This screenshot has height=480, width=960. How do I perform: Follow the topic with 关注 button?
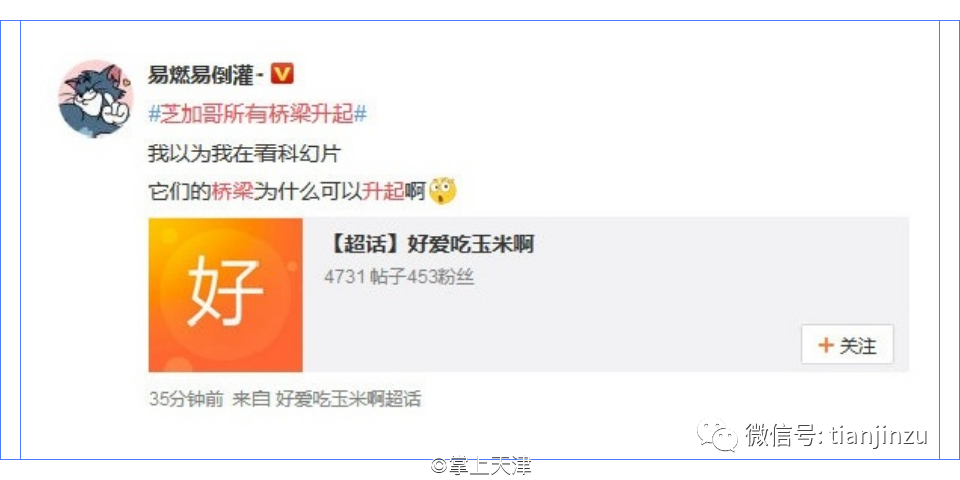click(847, 345)
